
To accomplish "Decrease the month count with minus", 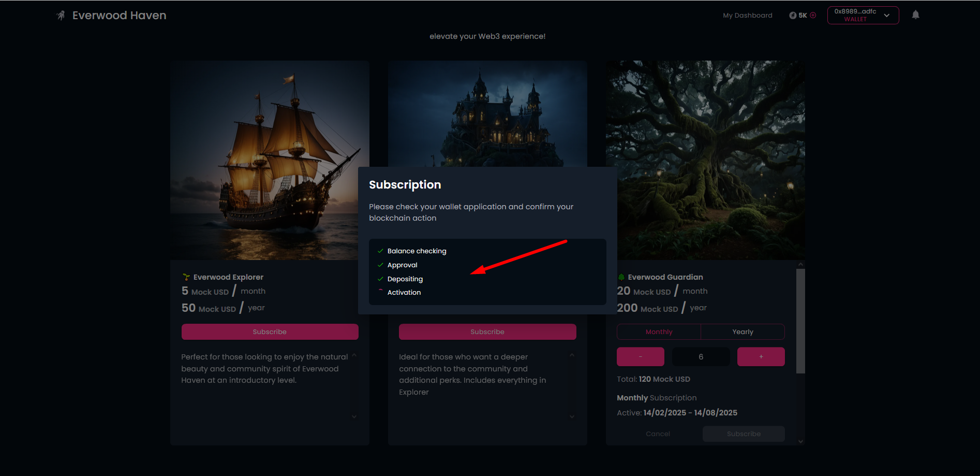I will pos(640,356).
